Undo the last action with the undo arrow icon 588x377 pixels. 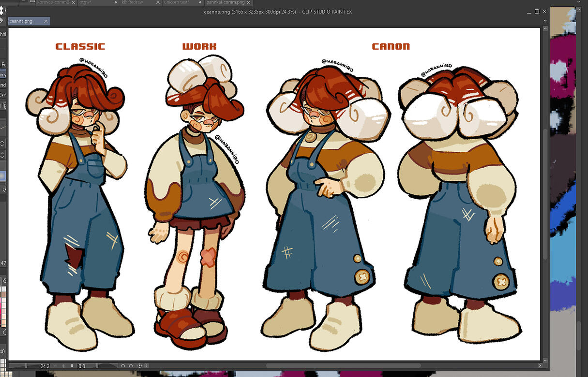122,366
